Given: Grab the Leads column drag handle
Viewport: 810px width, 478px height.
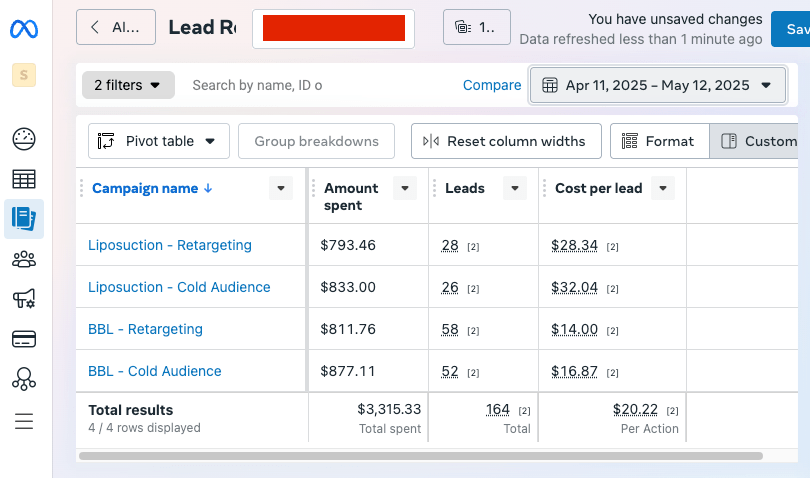Looking at the screenshot, I should [x=434, y=188].
